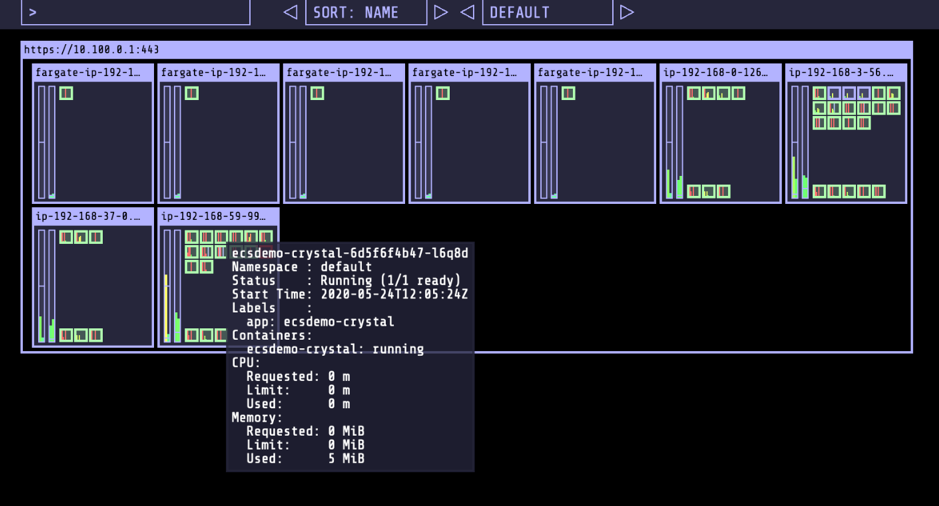Click second top-row pod in ip-192-168-0-126 node
The image size is (939, 506).
point(709,93)
